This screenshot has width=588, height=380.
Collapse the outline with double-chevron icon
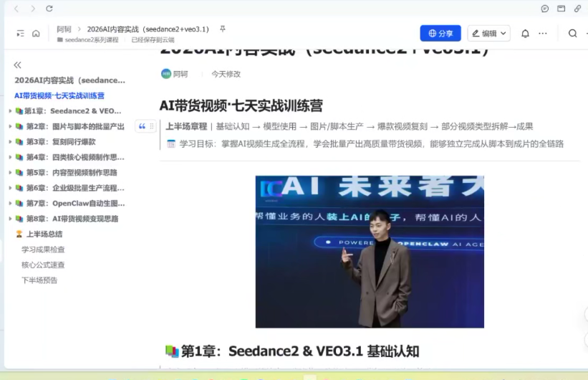pos(18,65)
